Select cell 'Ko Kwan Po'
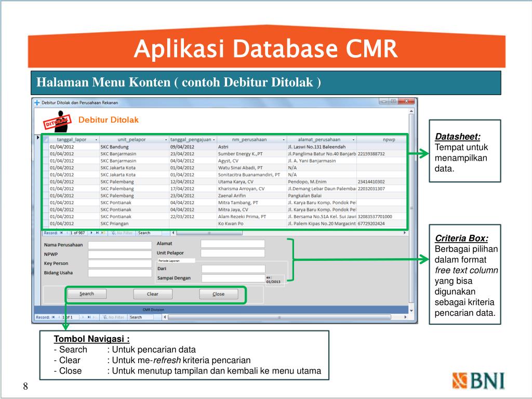Screen dimensions: 532x399 [252, 223]
